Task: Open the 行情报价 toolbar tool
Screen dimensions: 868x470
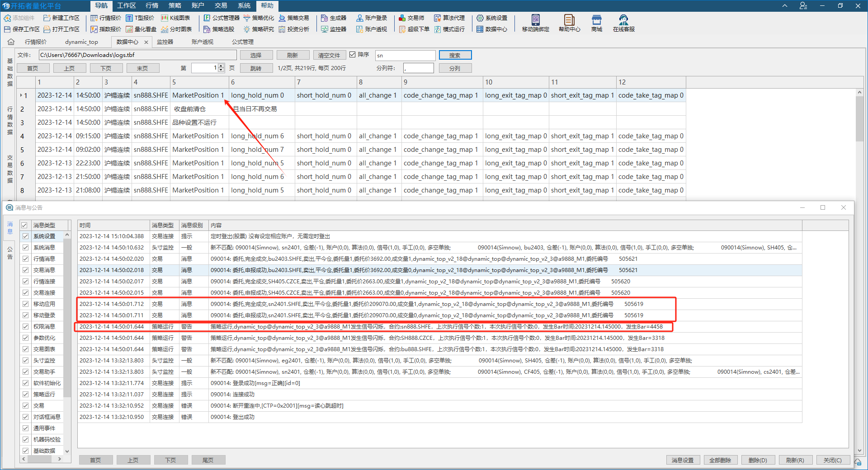Action: 106,18
